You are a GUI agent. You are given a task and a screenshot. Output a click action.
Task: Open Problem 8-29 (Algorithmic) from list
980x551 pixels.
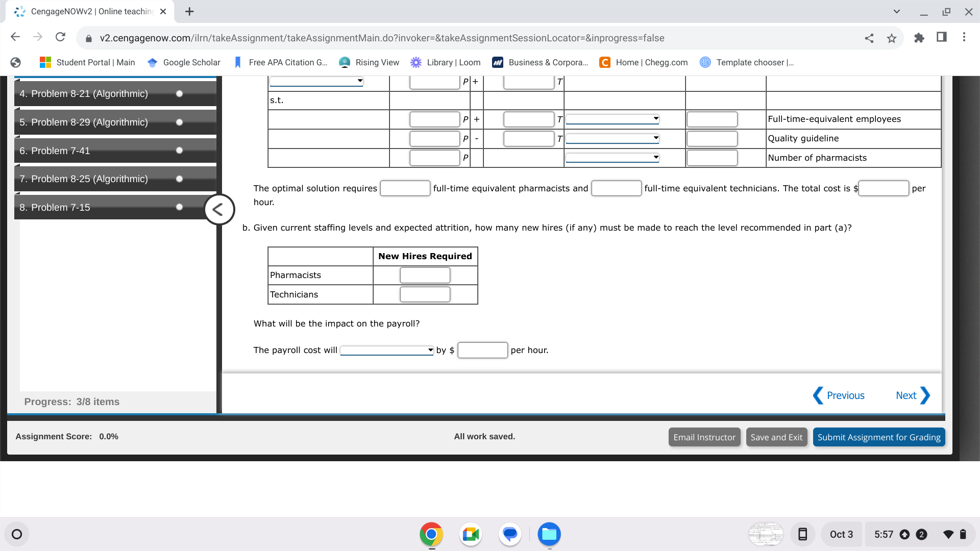(x=89, y=122)
